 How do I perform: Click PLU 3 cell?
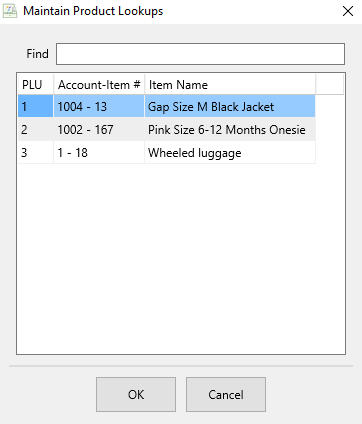point(36,152)
